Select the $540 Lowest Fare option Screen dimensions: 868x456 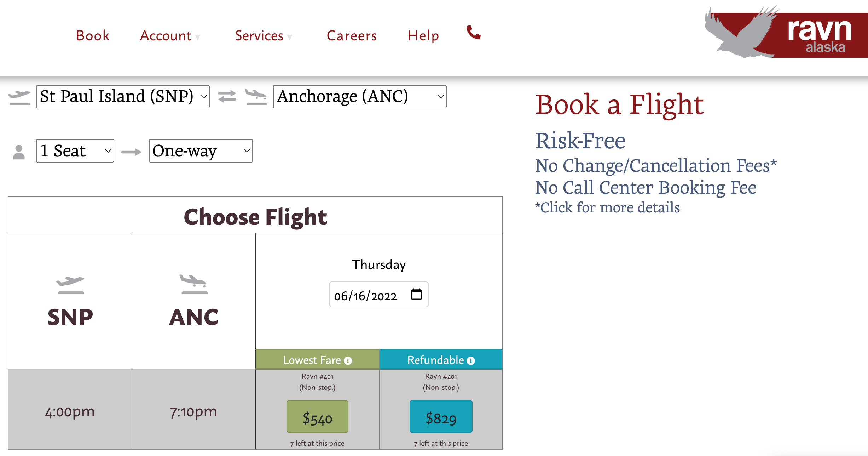click(x=317, y=417)
